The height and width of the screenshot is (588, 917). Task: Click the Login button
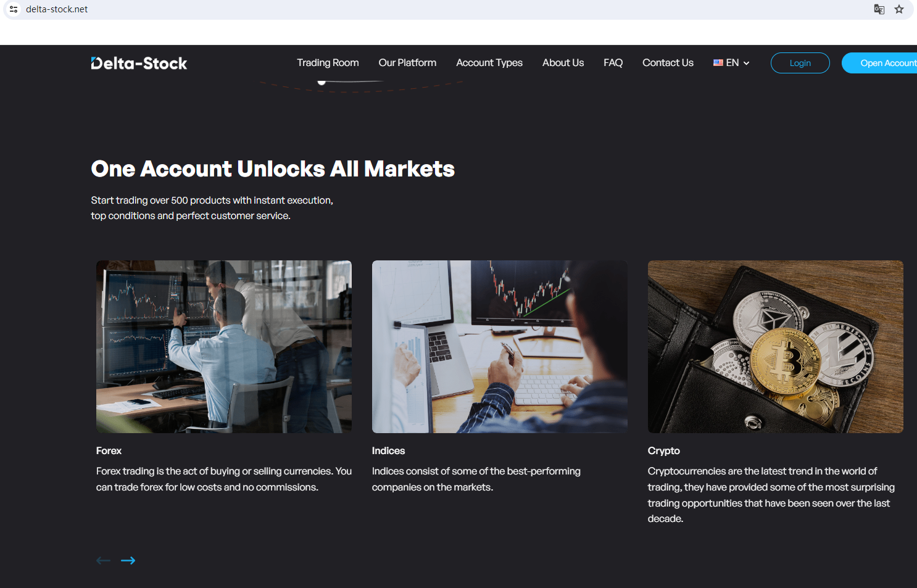(800, 63)
